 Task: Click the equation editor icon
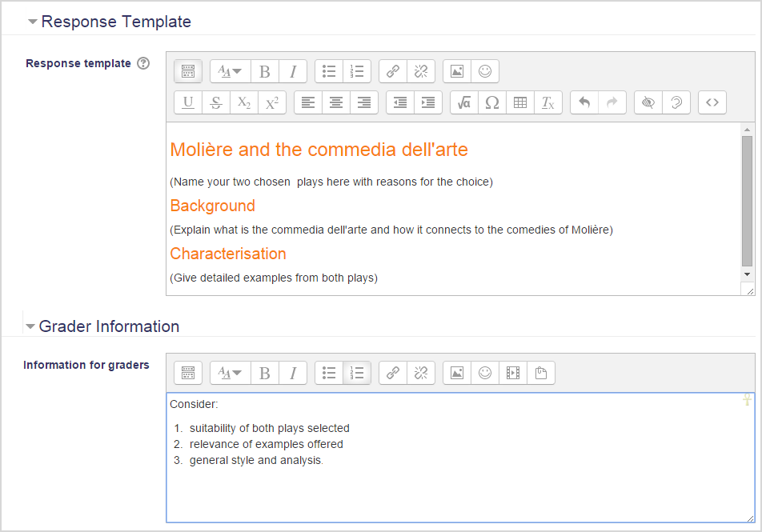[x=464, y=102]
